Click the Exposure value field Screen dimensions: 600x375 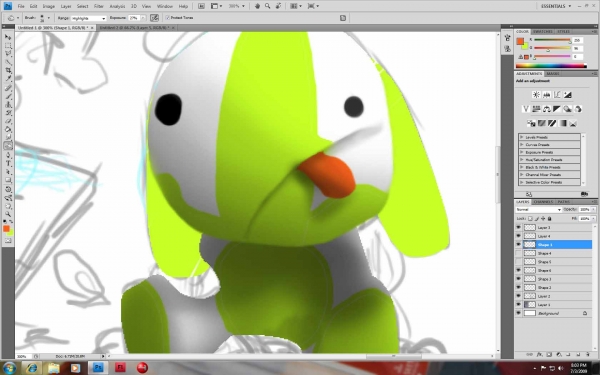(x=134, y=18)
